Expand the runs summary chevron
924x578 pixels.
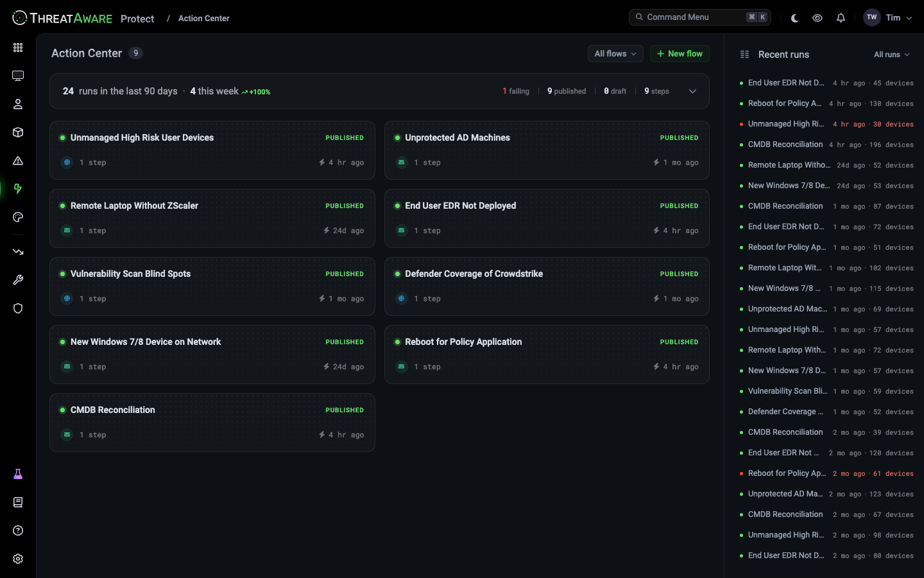[x=692, y=91]
